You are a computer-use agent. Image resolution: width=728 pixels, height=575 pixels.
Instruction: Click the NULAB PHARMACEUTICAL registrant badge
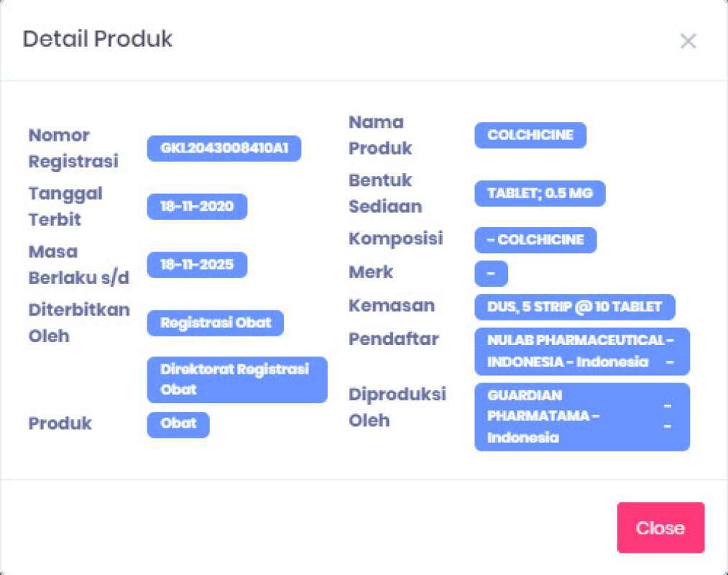pos(581,351)
